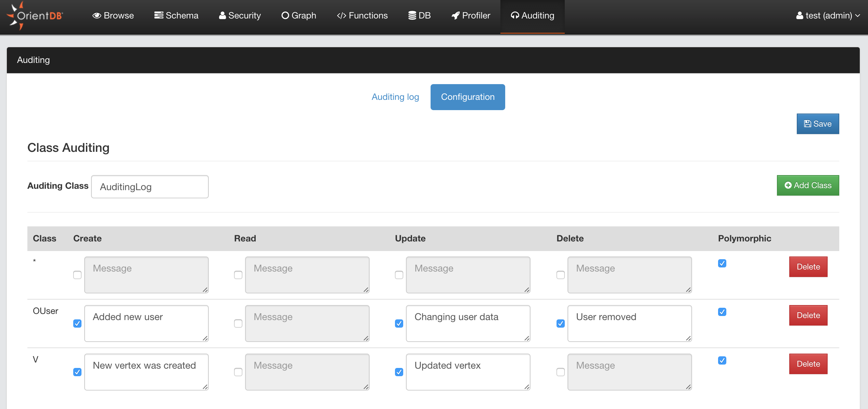The width and height of the screenshot is (868, 409).
Task: Expand the test (admin) user dropdown
Action: (x=828, y=15)
